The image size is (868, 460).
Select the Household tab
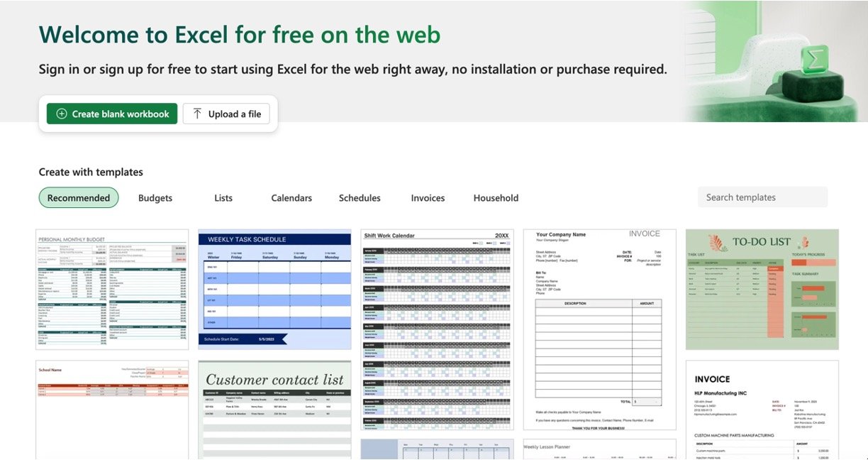tap(496, 198)
